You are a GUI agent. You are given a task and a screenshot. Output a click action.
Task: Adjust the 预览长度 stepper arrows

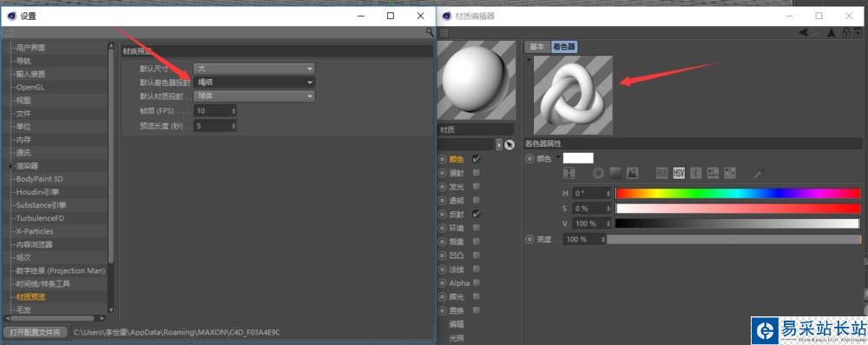point(233,126)
